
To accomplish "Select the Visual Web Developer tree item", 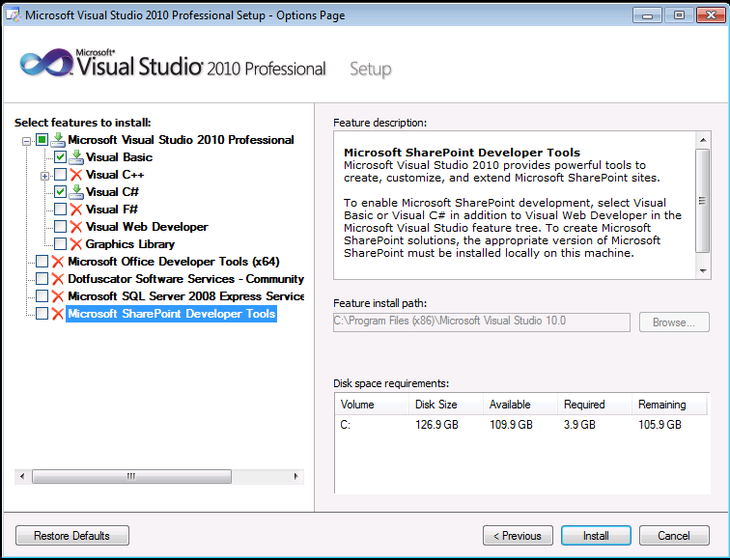I will coord(147,227).
